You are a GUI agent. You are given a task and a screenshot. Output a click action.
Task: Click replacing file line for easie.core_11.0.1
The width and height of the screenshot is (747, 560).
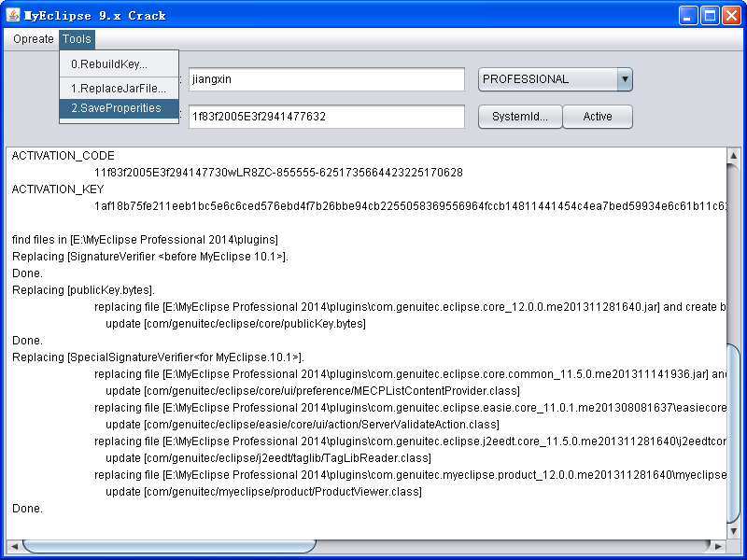pyautogui.click(x=410, y=408)
